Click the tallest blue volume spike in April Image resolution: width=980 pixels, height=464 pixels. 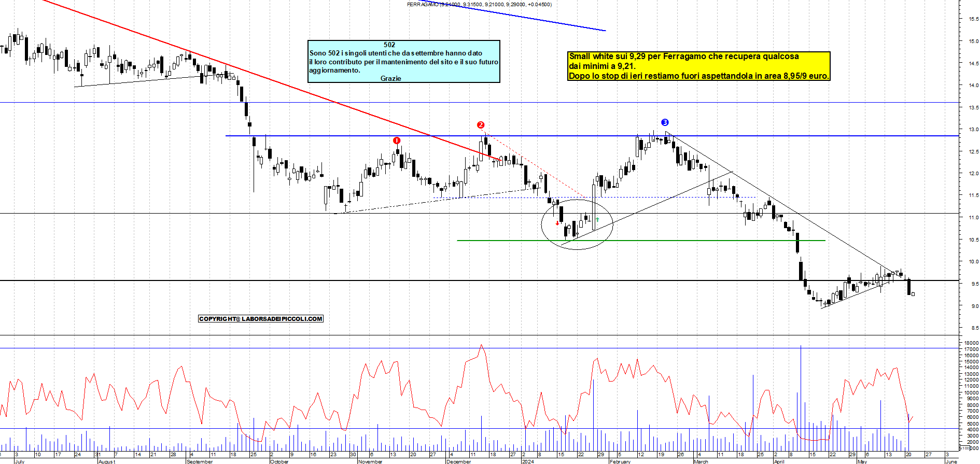point(801,398)
